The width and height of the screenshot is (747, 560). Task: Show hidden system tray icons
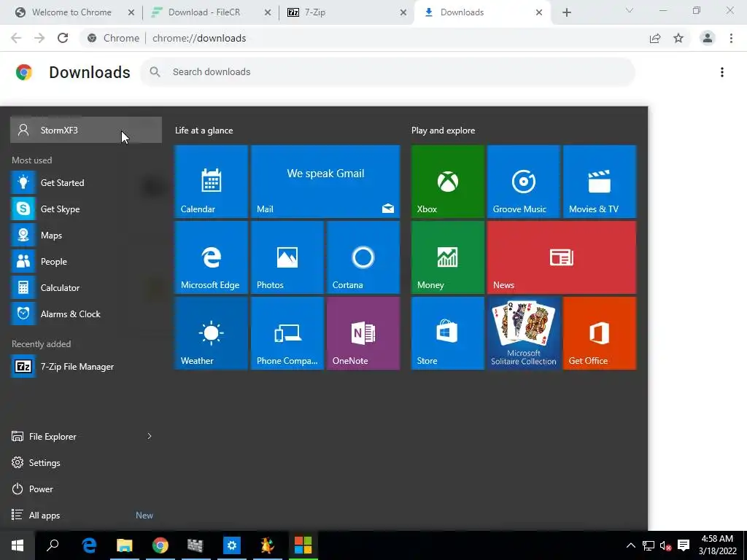click(630, 545)
